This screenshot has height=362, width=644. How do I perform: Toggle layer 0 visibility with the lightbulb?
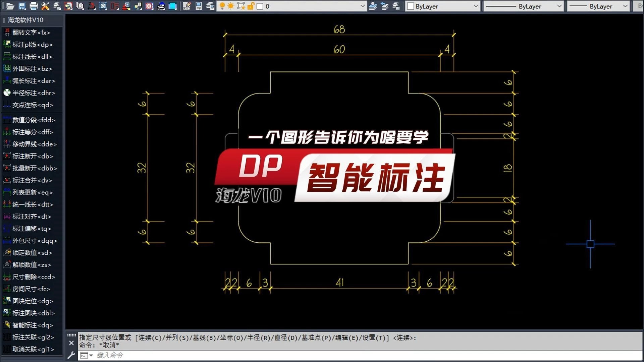pos(222,6)
